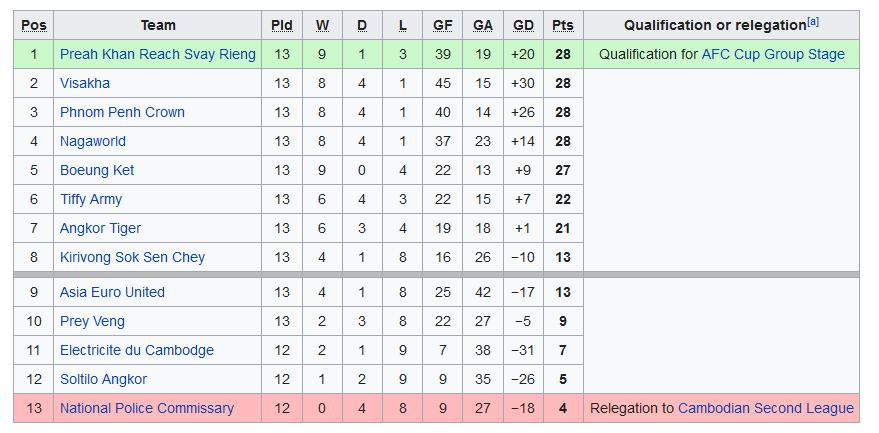Follow the Cambodian Second League link
The width and height of the screenshot is (879, 433).
point(766,408)
